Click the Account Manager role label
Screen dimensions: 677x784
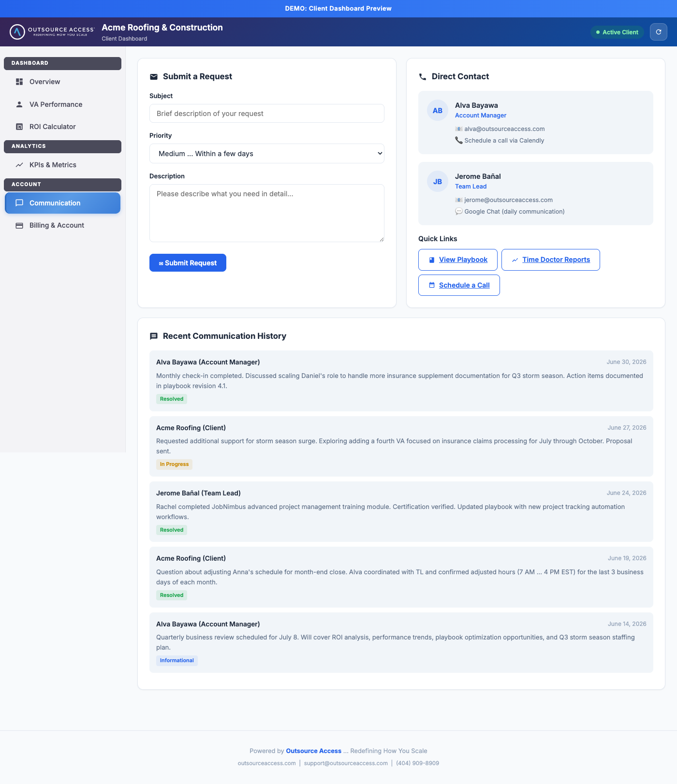tap(481, 116)
